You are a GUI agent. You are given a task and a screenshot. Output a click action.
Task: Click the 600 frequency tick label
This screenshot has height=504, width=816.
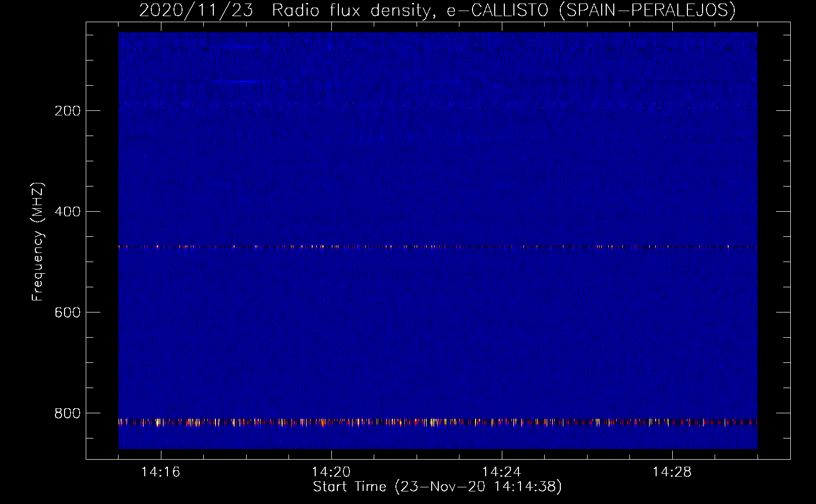[67, 312]
